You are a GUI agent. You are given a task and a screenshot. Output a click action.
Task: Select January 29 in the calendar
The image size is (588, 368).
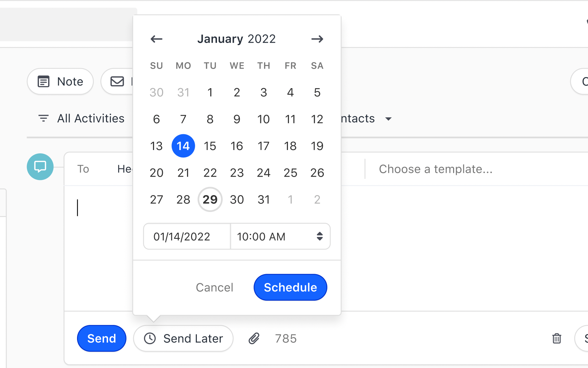pos(210,199)
